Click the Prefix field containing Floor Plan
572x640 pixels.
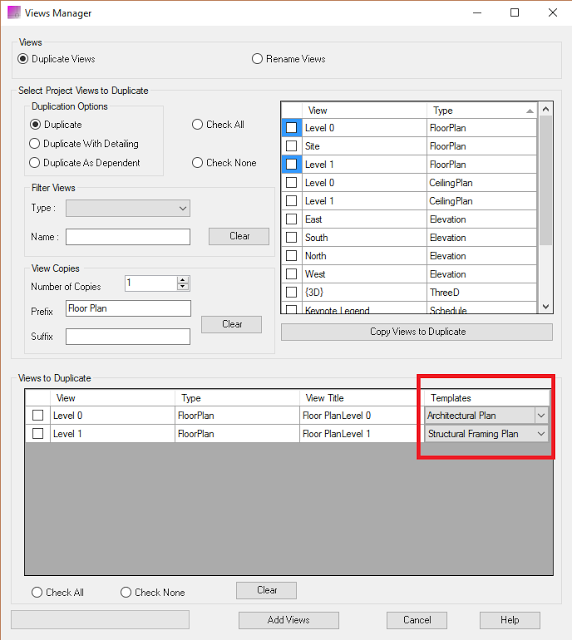[x=128, y=309]
